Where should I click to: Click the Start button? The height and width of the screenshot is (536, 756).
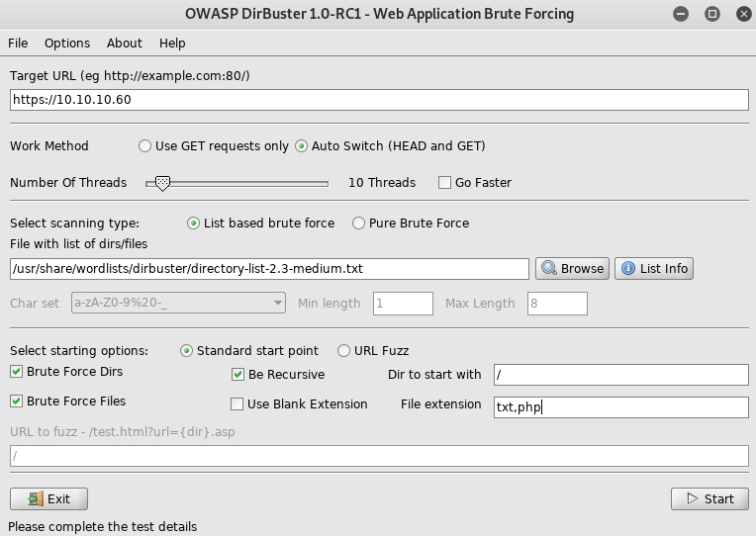[709, 498]
